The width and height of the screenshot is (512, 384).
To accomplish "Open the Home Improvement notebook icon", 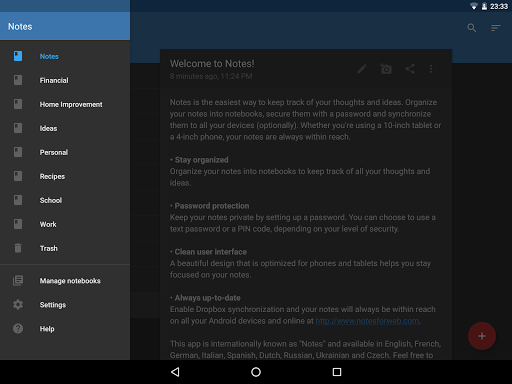I will [18, 104].
